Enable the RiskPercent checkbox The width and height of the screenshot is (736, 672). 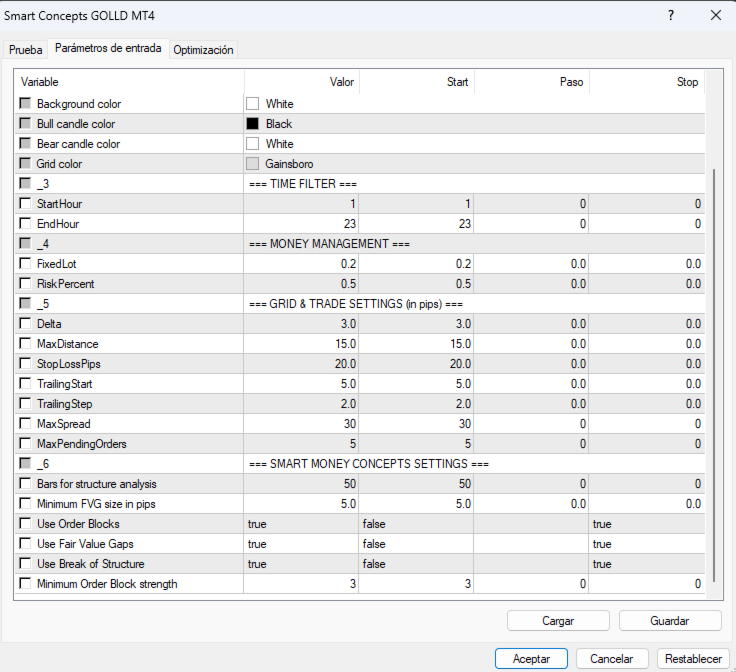[25, 283]
